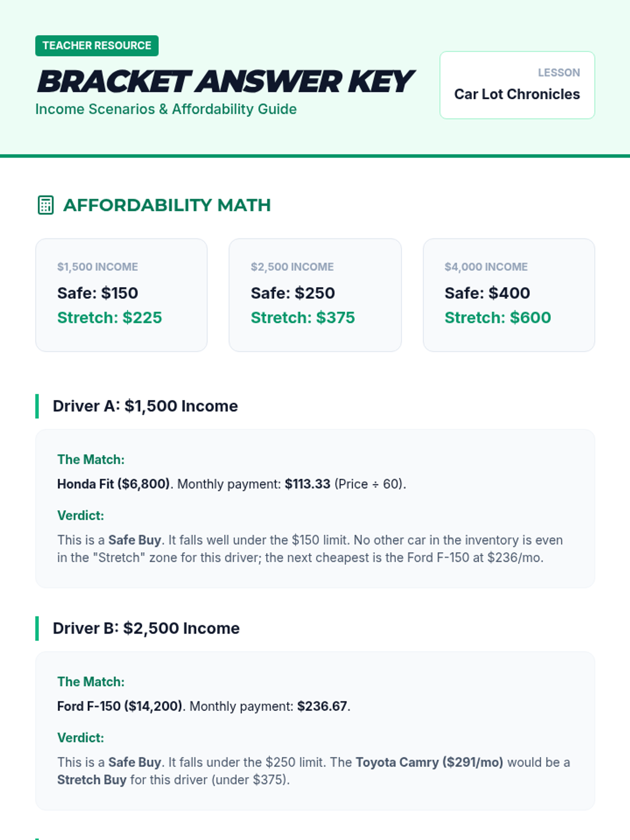Click the Teacher Resource badge
The image size is (630, 840).
[97, 46]
